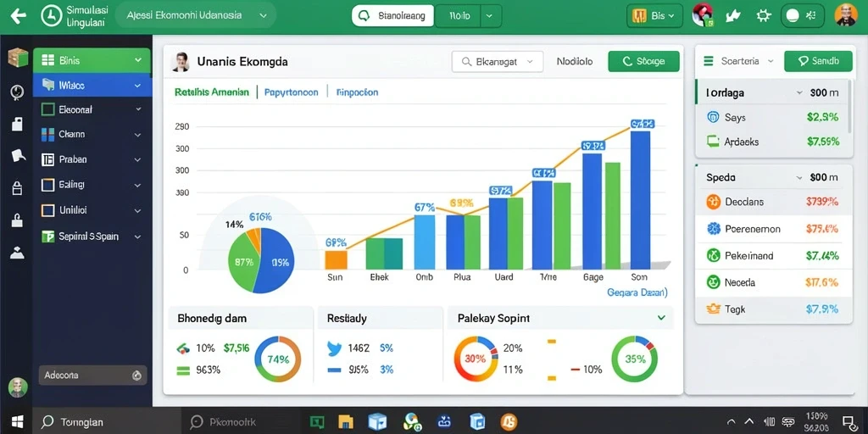
Task: Click the green Stoage button
Action: [x=644, y=61]
